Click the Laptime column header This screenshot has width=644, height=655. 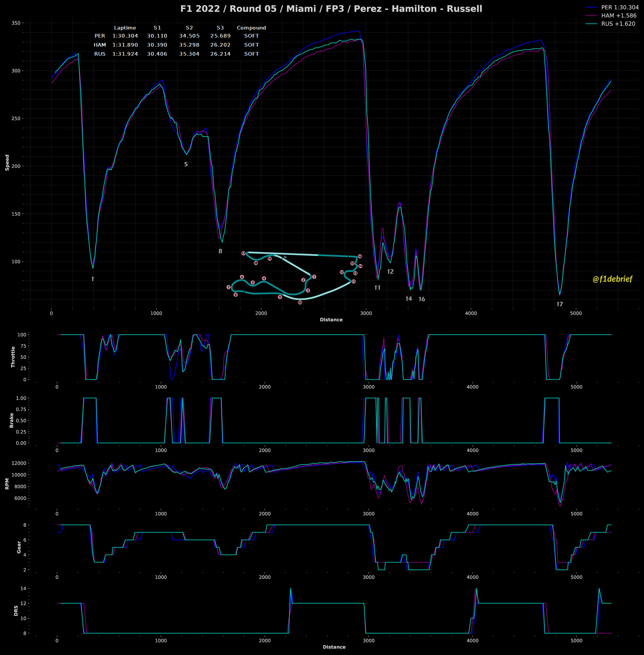[x=125, y=28]
